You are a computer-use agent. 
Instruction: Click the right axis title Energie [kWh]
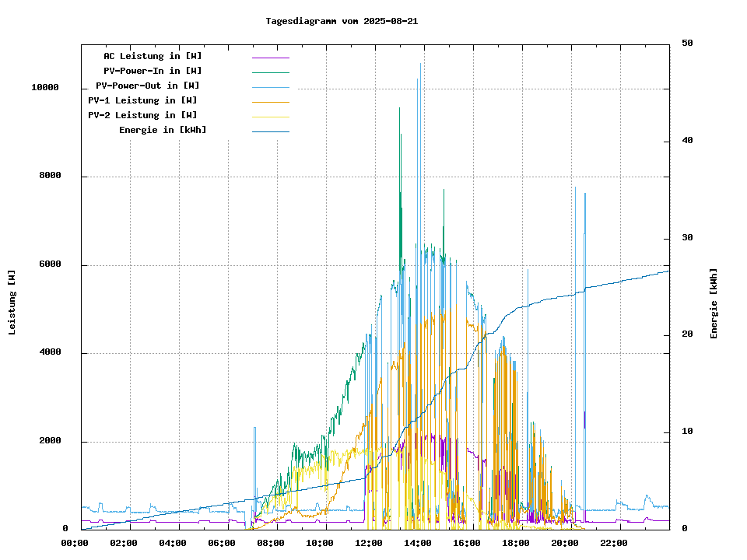[714, 303]
